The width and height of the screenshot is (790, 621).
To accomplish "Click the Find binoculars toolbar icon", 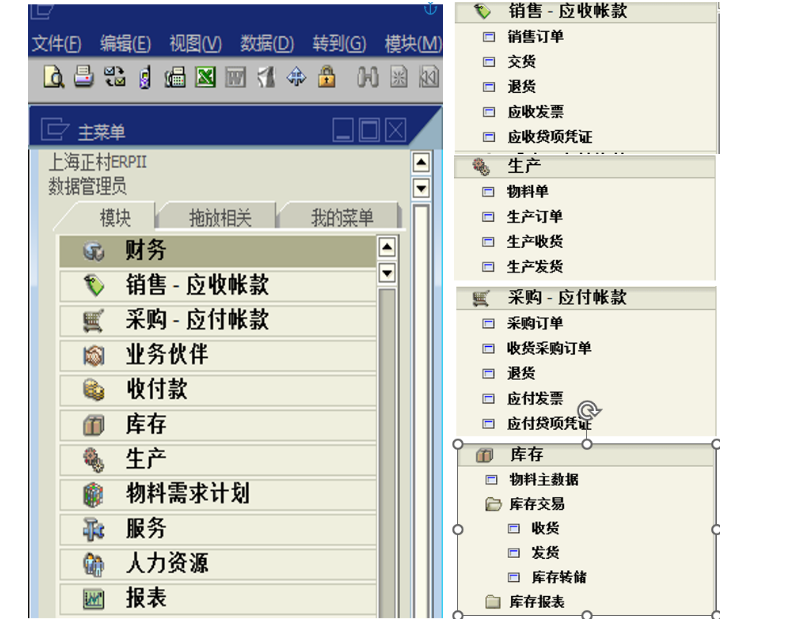I will point(368,77).
